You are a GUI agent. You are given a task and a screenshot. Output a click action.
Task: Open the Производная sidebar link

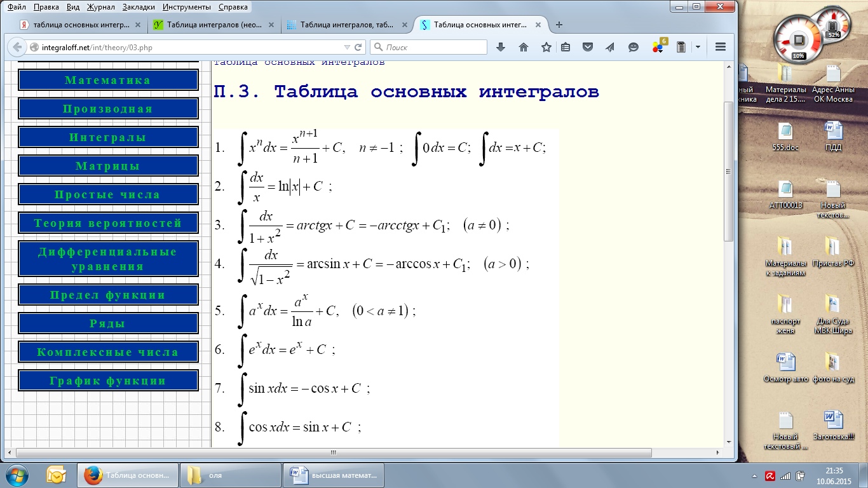point(108,109)
